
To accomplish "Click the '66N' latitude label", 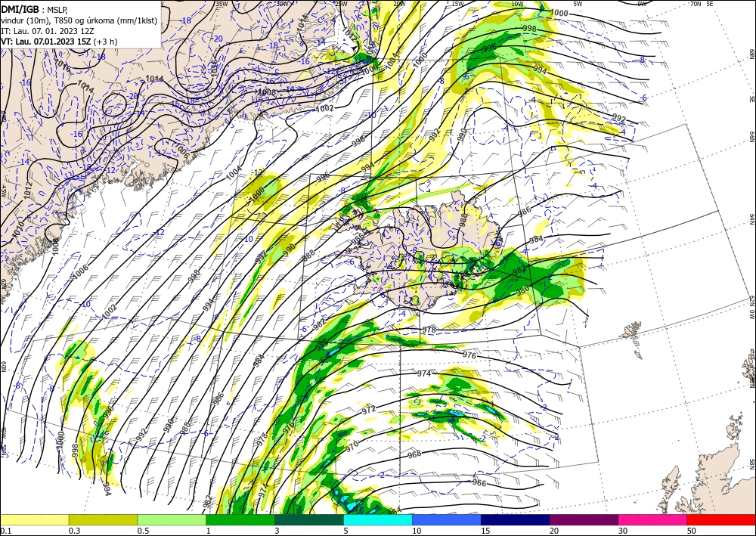I will tap(751, 137).
